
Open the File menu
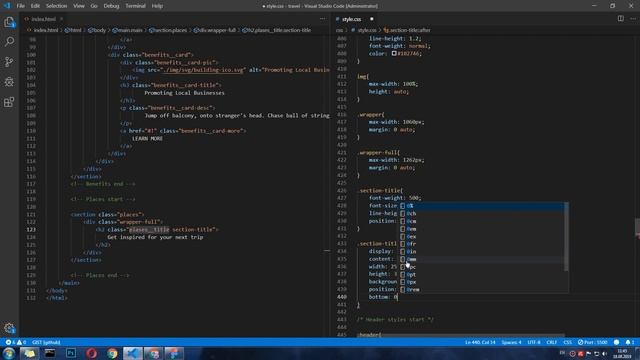(20, 6)
